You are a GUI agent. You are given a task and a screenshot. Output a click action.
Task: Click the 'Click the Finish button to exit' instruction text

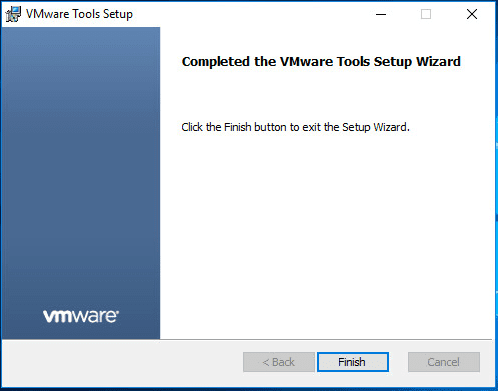click(x=295, y=127)
